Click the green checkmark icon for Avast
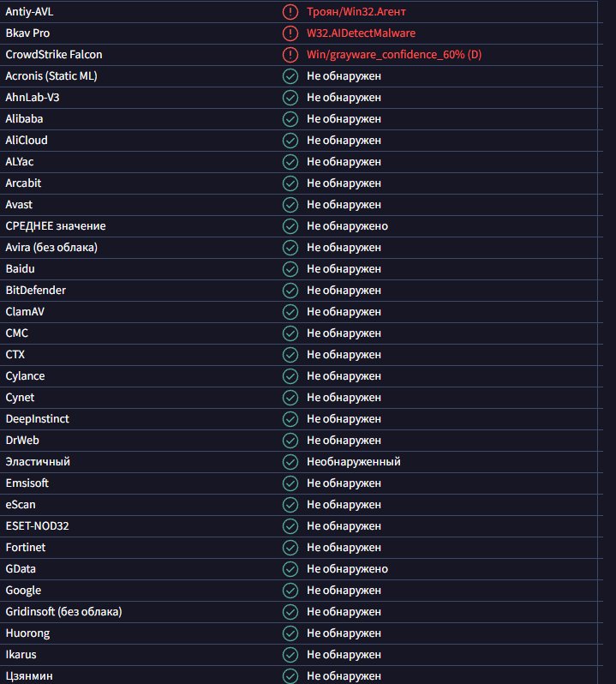The height and width of the screenshot is (684, 616). [290, 205]
